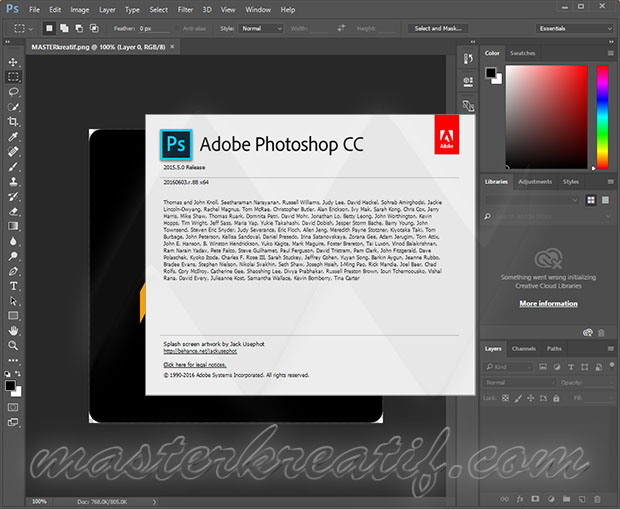This screenshot has width=620, height=509.
Task: Close the MASTERkreatif.png document tab
Action: point(172,47)
